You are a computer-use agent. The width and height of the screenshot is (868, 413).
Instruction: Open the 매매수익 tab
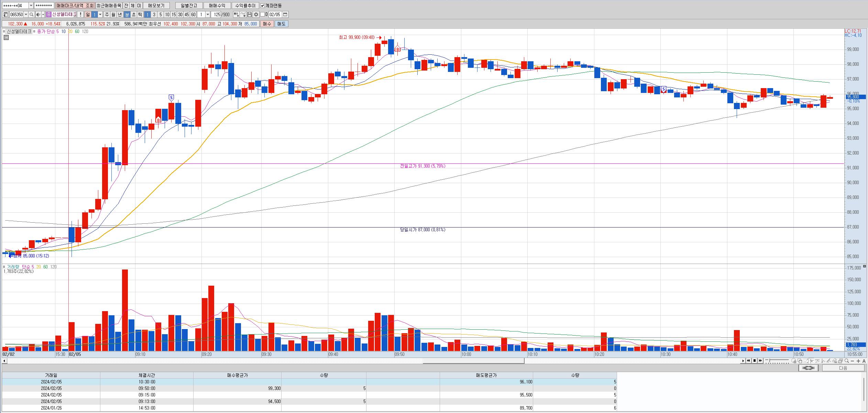pos(217,6)
